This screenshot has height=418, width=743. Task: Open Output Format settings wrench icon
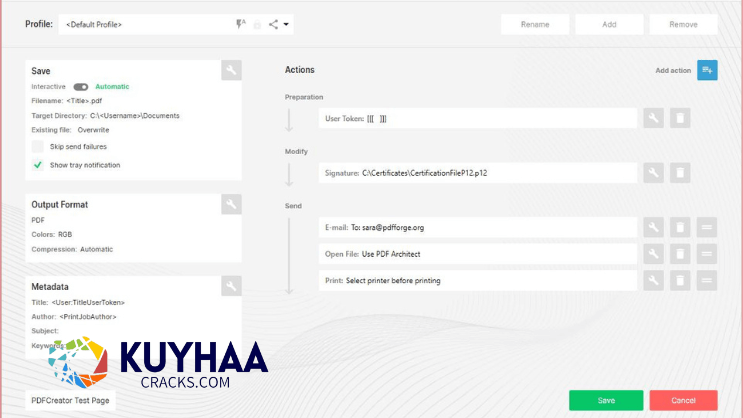[231, 204]
